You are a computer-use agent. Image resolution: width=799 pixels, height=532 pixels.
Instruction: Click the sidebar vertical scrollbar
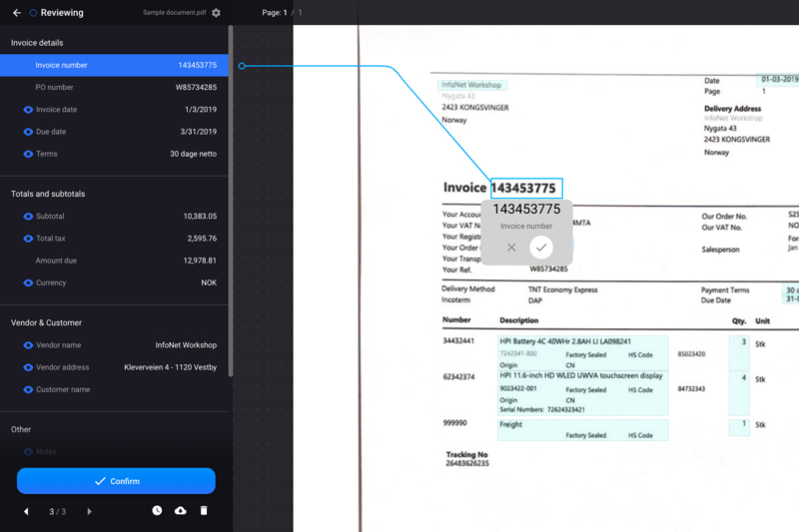[231, 201]
